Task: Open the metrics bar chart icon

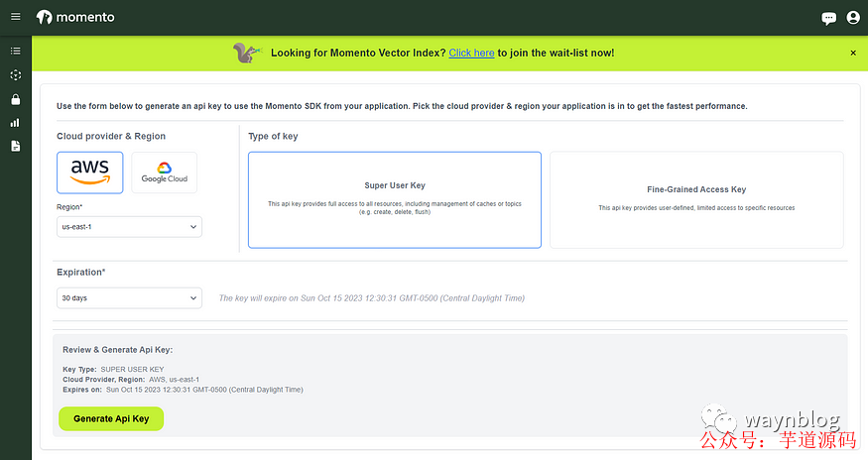Action: point(15,123)
